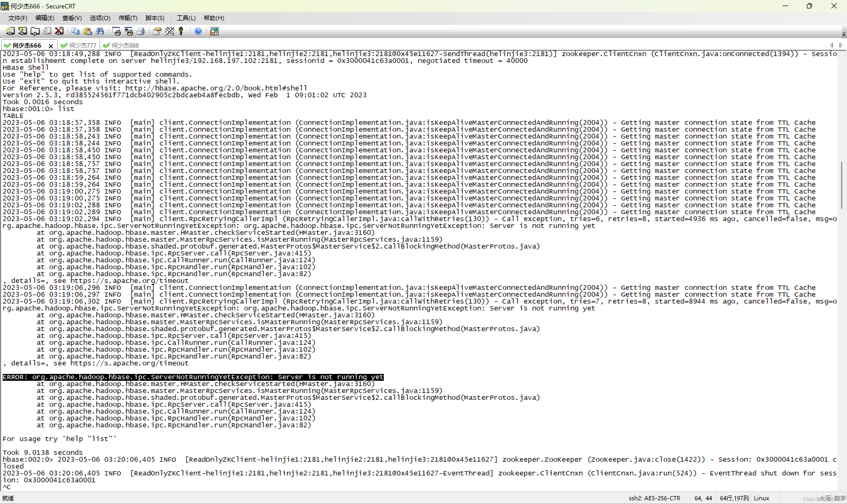Open Find with the binoculars icon
The width and height of the screenshot is (847, 504).
coord(100,31)
